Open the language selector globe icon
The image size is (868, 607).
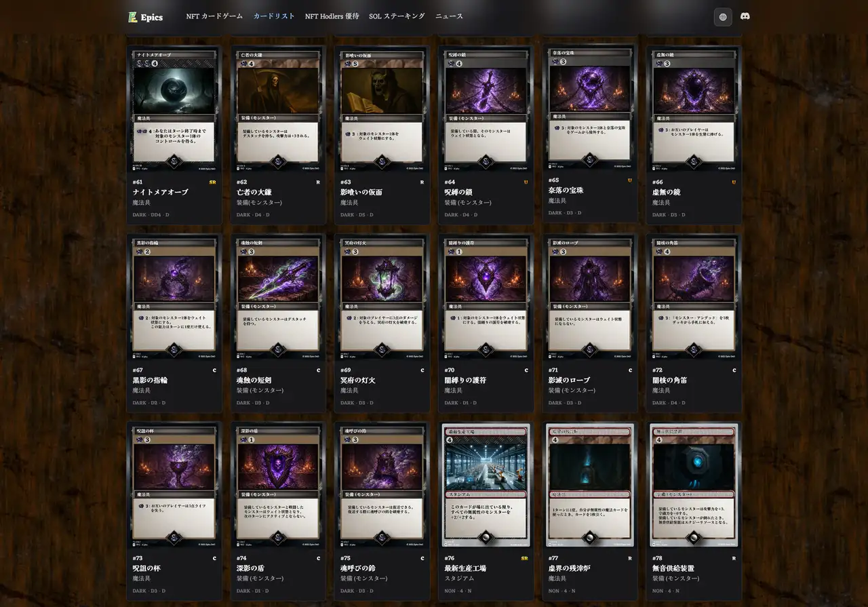tap(722, 16)
